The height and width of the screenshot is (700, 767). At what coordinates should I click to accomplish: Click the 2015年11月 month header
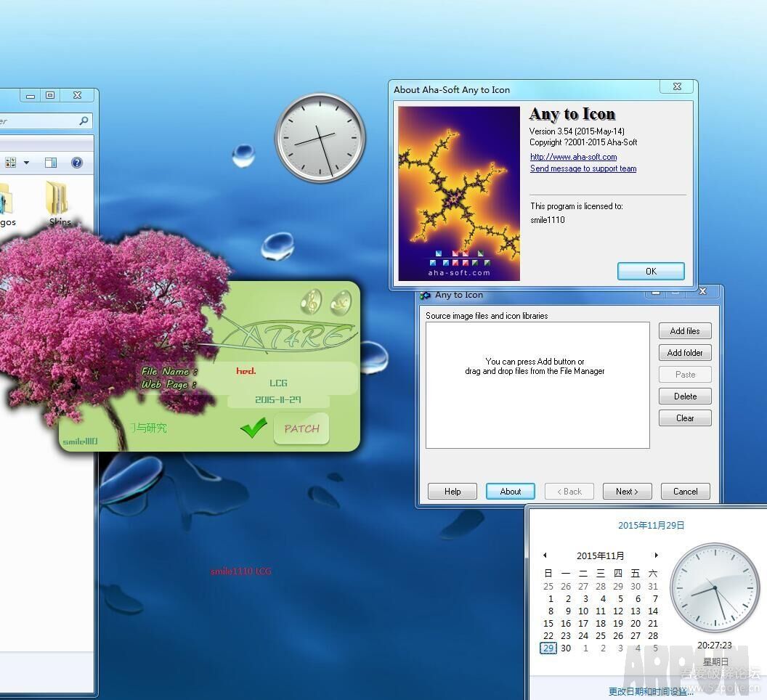coord(600,555)
